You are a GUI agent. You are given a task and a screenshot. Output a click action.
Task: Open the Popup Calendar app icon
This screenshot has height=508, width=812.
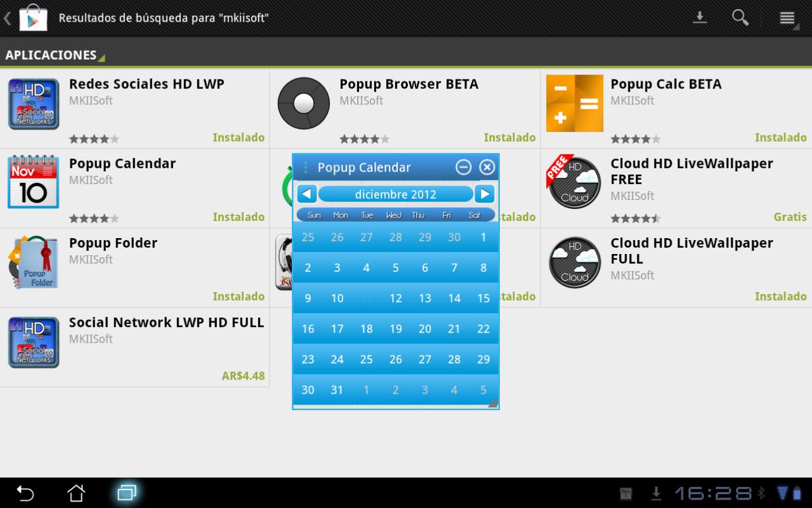pyautogui.click(x=34, y=182)
